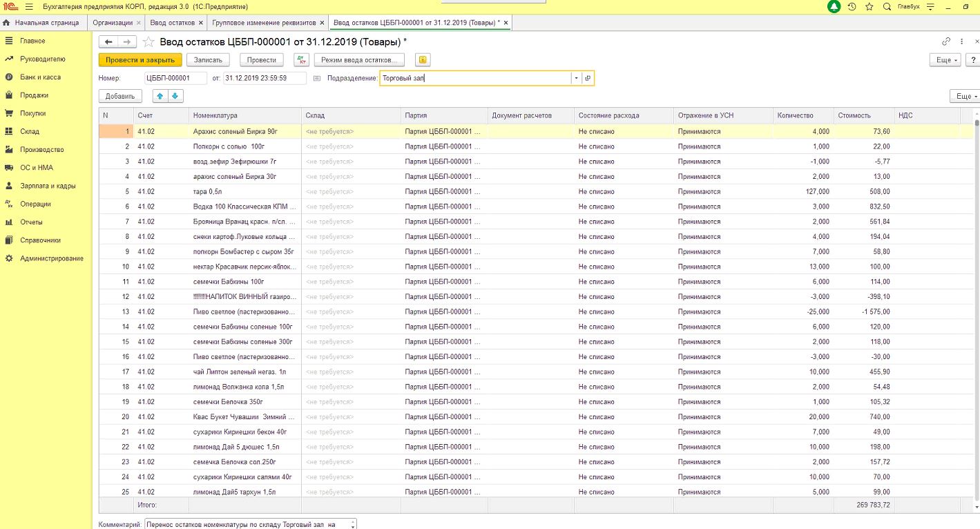Viewport: 980px width, 529px height.
Task: Open the upper Еще menu
Action: point(946,60)
